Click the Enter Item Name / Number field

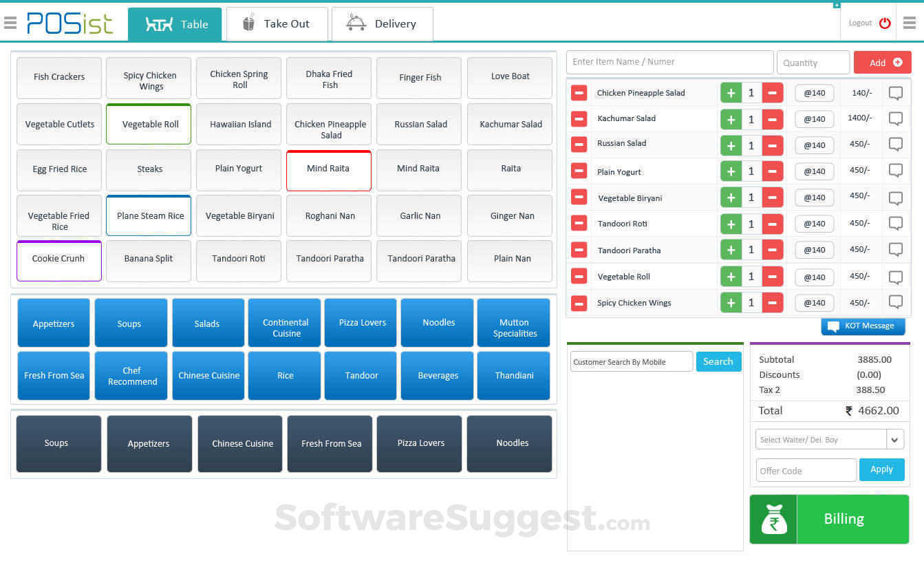coord(669,62)
